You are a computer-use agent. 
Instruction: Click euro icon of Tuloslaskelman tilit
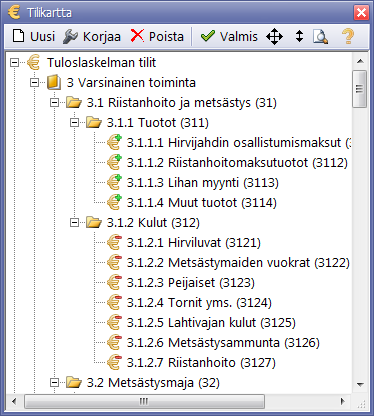(33, 62)
